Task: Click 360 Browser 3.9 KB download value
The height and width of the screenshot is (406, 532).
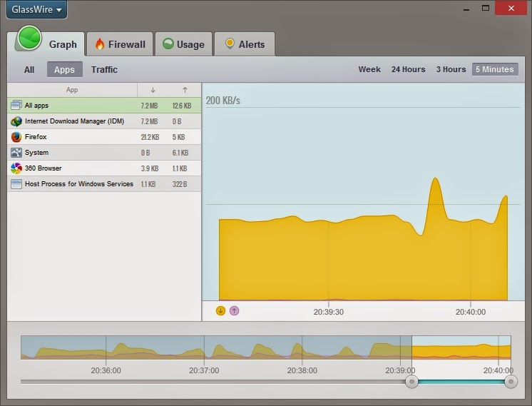Action: pyautogui.click(x=150, y=168)
